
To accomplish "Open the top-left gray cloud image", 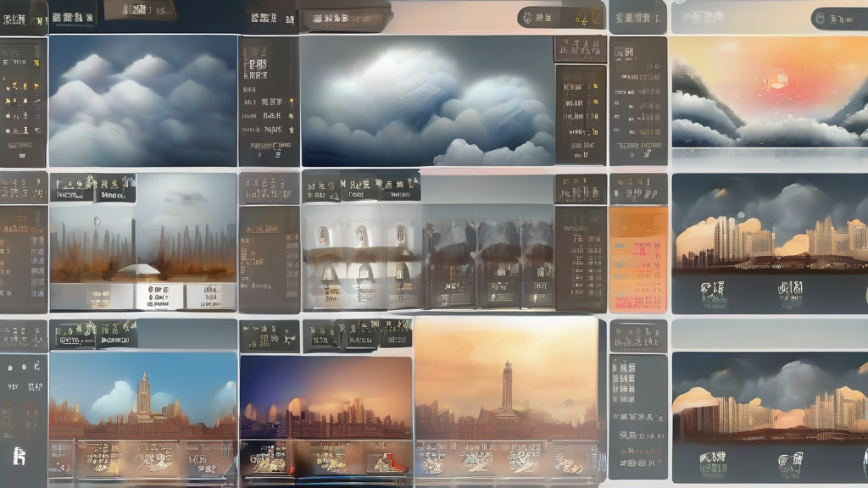I will click(142, 100).
